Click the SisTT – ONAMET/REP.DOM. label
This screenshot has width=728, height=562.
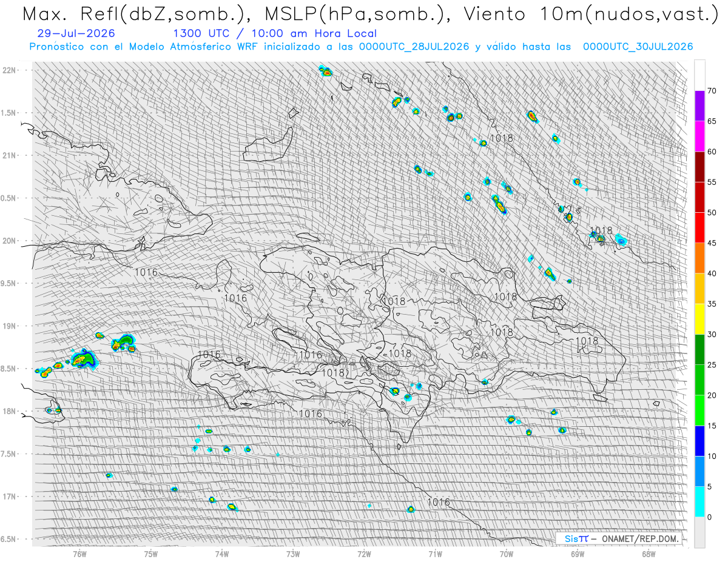pos(622,538)
